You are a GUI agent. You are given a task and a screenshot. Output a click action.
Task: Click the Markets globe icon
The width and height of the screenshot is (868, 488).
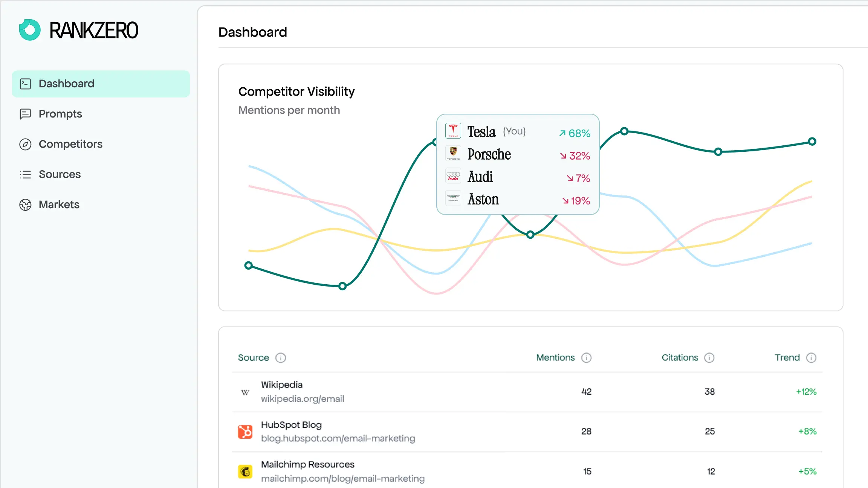(x=25, y=205)
